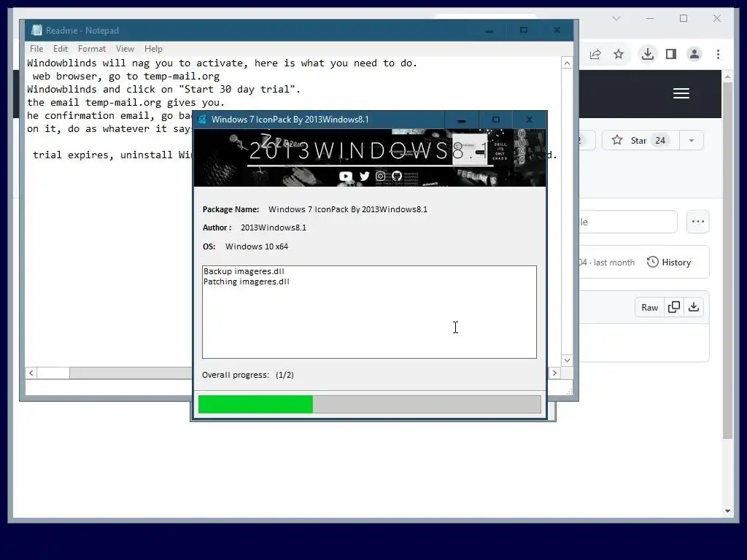The width and height of the screenshot is (747, 560).
Task: Open the more options ellipsis button on GitHub
Action: click(698, 222)
